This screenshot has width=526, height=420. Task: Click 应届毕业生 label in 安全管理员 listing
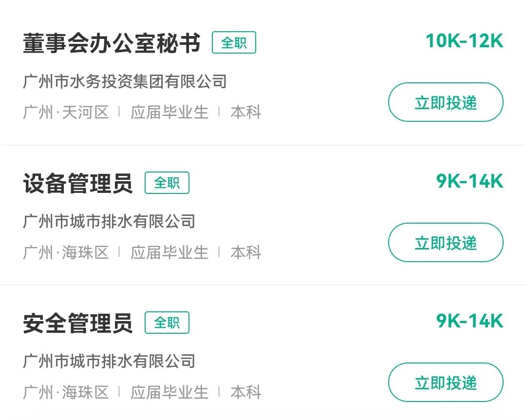pyautogui.click(x=169, y=392)
